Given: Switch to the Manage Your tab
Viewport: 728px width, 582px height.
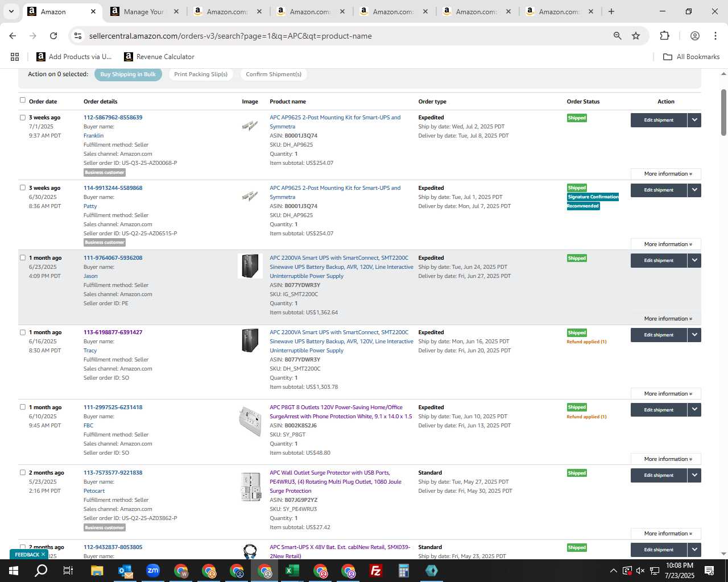Looking at the screenshot, I should 143,11.
